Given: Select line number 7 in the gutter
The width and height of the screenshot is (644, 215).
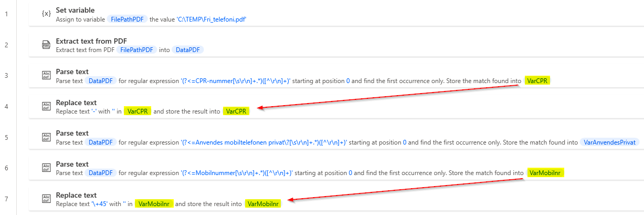Looking at the screenshot, I should (x=6, y=199).
